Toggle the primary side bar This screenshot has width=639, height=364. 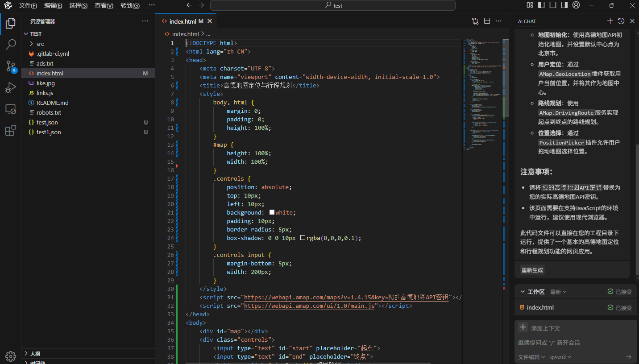pyautogui.click(x=541, y=5)
